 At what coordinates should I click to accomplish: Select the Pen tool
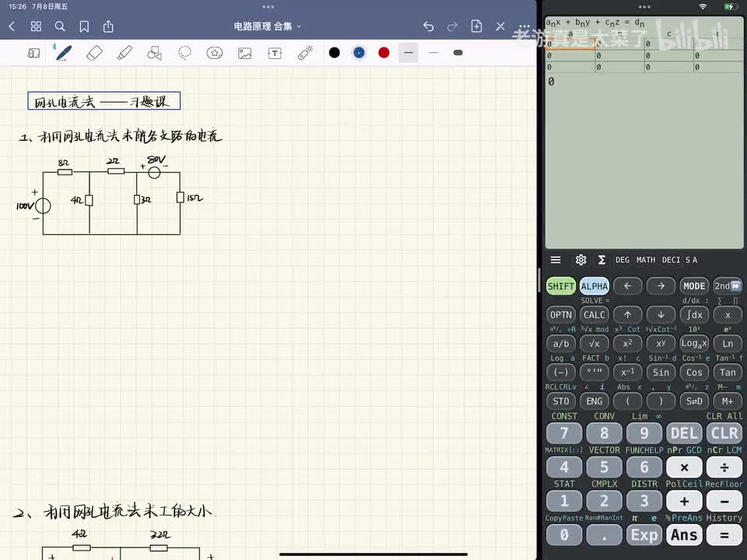tap(64, 53)
